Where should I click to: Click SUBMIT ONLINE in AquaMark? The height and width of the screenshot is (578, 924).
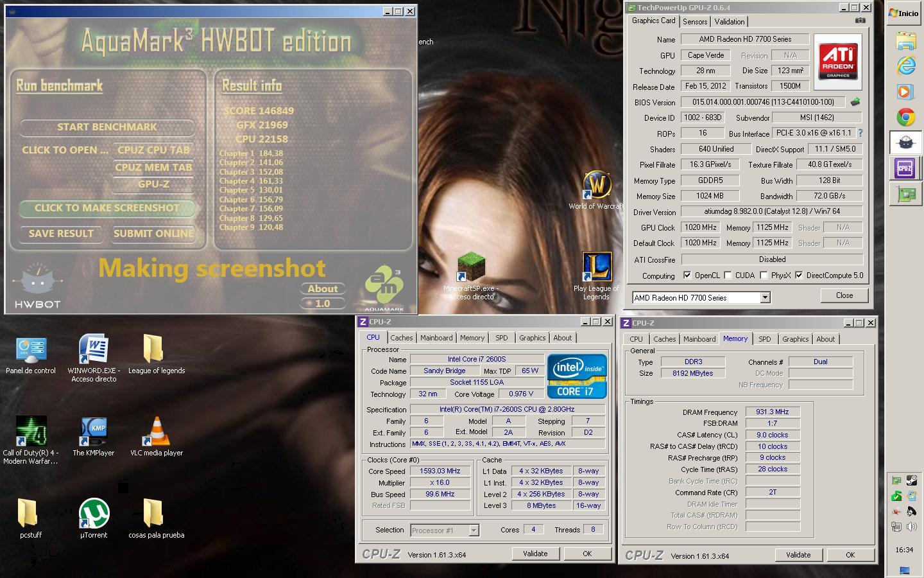coord(153,234)
